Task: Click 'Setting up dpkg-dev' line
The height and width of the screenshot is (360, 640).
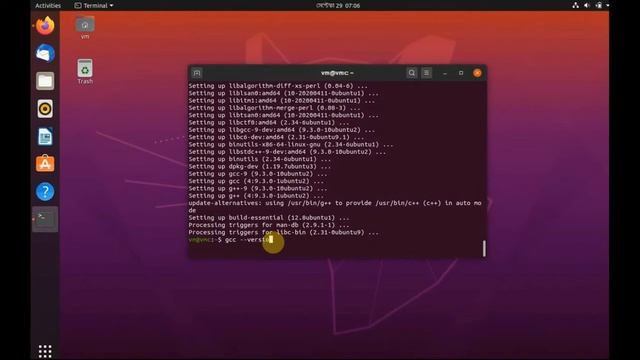Action: pos(260,167)
